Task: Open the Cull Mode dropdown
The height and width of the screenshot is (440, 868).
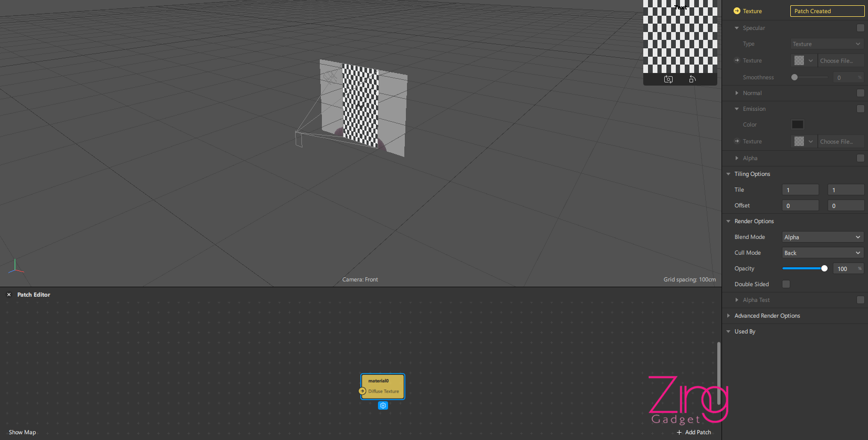Action: (823, 253)
